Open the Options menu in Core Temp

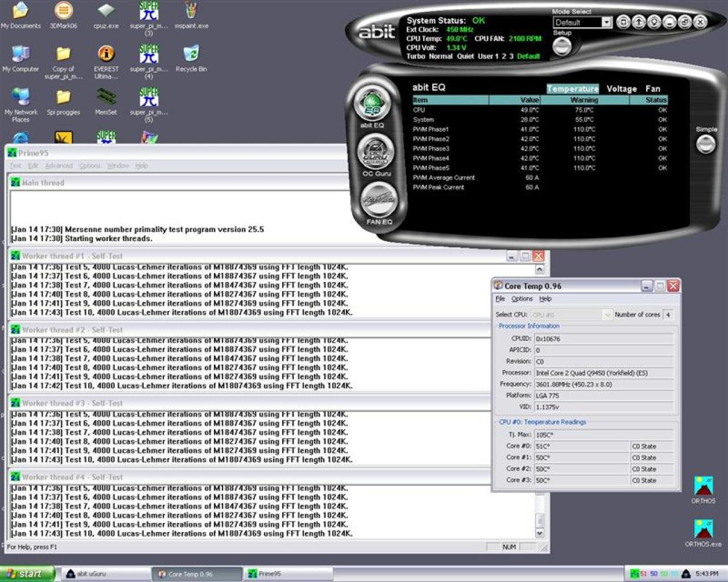pos(522,298)
